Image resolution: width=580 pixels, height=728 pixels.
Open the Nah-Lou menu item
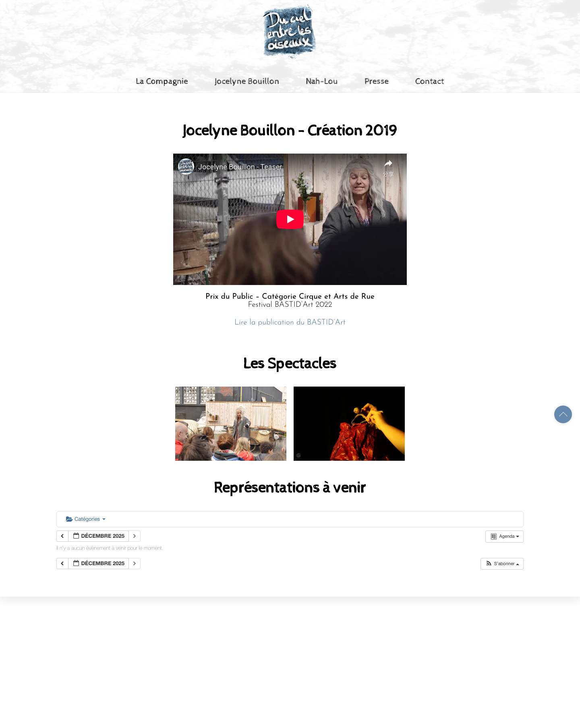click(x=321, y=81)
